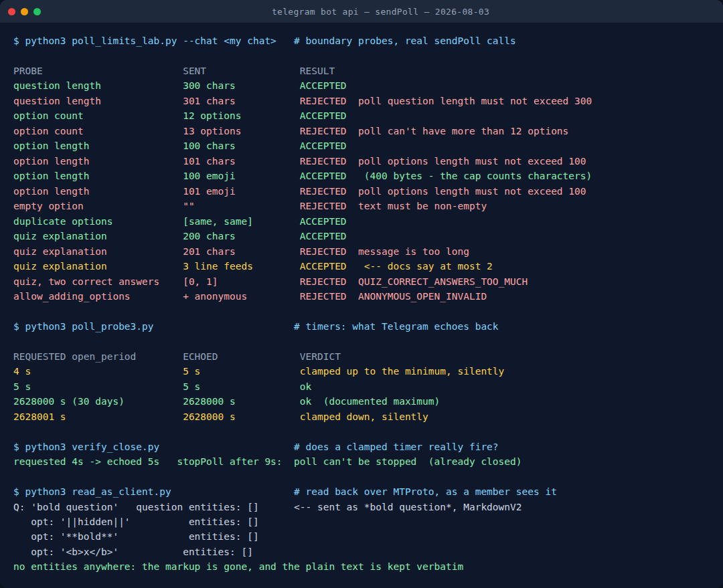Click the text 'requested 4s -> echoed 5s'

(86, 462)
